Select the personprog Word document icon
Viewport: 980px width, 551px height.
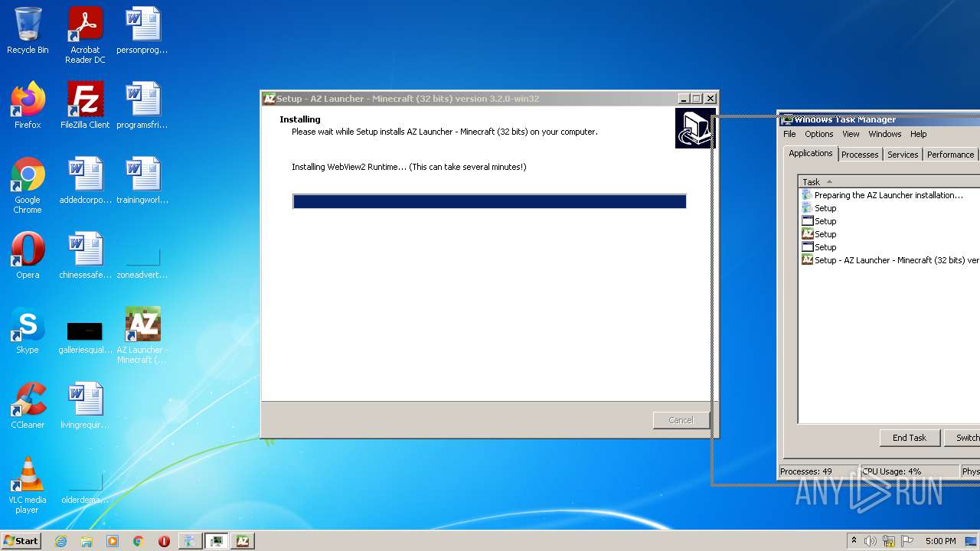tap(142, 31)
